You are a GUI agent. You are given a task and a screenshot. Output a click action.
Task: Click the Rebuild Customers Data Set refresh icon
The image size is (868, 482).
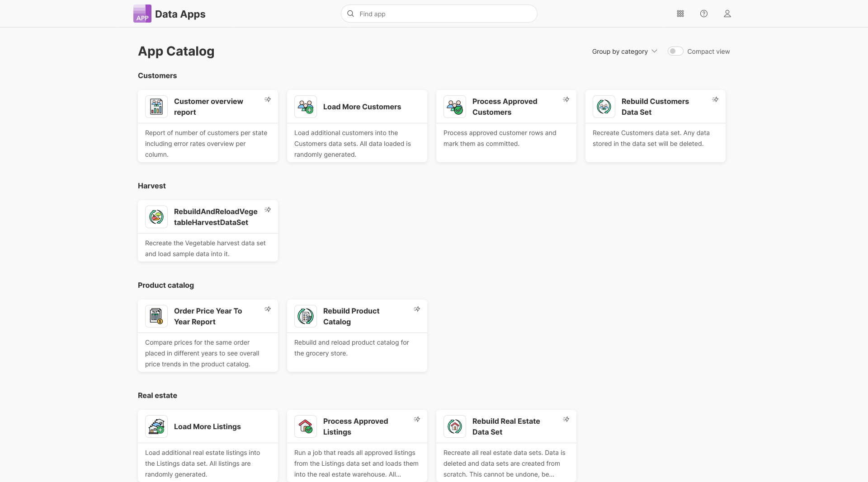(604, 107)
